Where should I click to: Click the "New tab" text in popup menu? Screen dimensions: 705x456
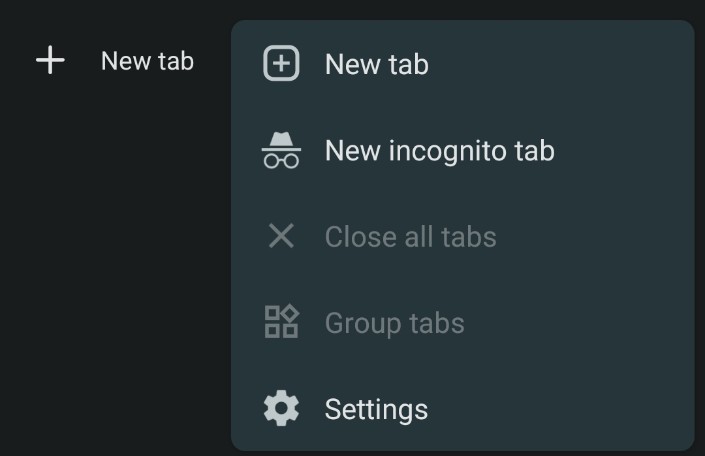click(x=376, y=64)
